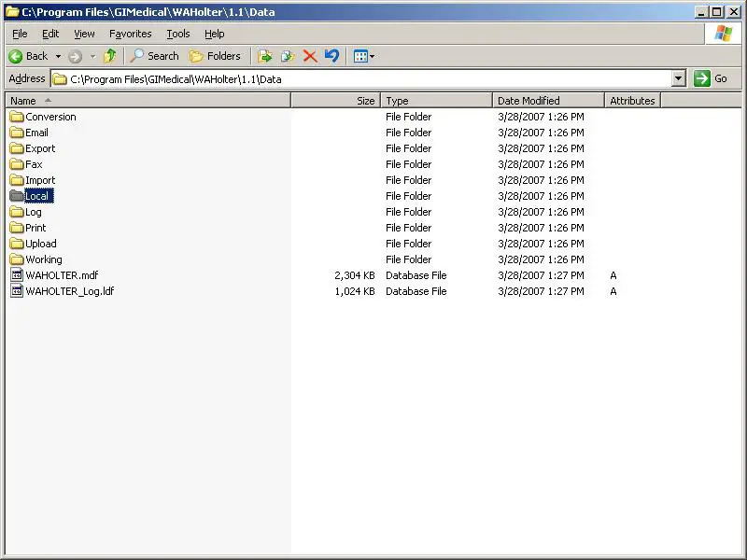Navigate up to the parent folder
This screenshot has width=747, height=560.
[x=110, y=56]
